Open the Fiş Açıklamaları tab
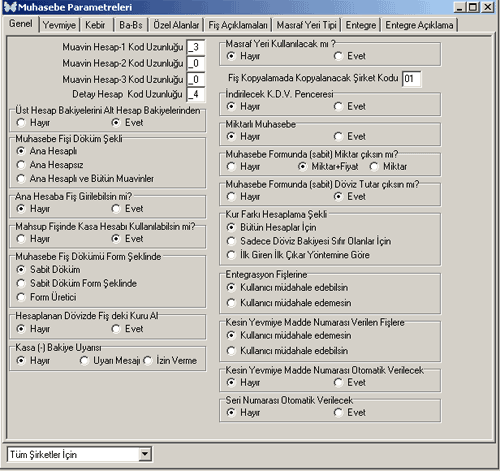Screen dimensions: 500x471 tap(238, 25)
